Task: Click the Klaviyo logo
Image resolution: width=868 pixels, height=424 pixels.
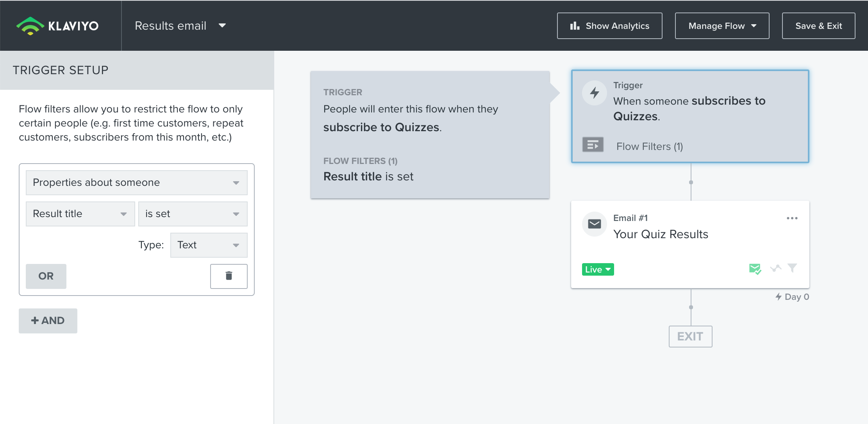Action: [x=57, y=26]
